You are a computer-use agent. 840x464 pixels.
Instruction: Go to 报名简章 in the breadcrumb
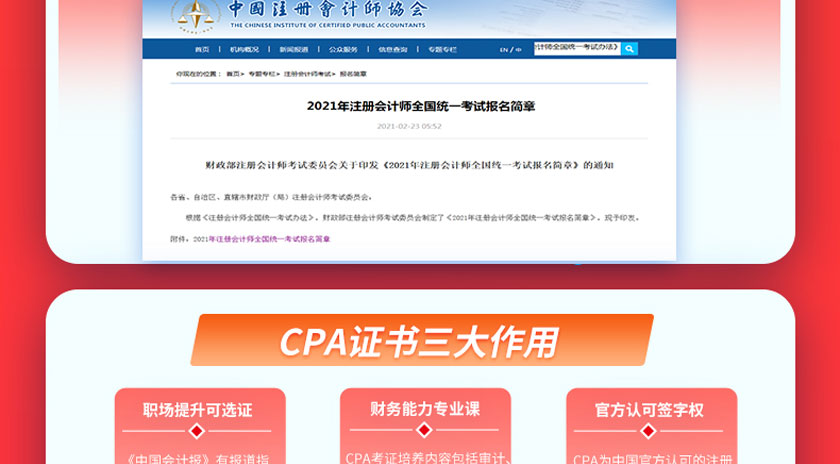point(353,74)
